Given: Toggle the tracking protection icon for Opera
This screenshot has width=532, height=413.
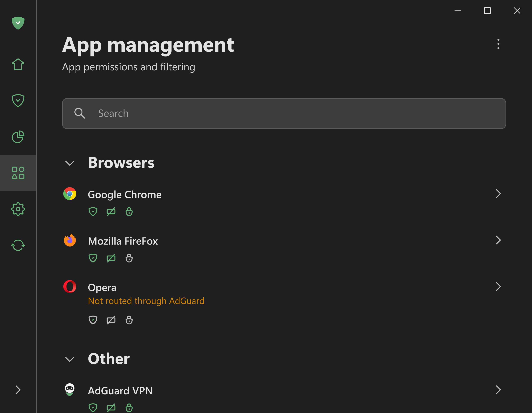Looking at the screenshot, I should click(111, 320).
